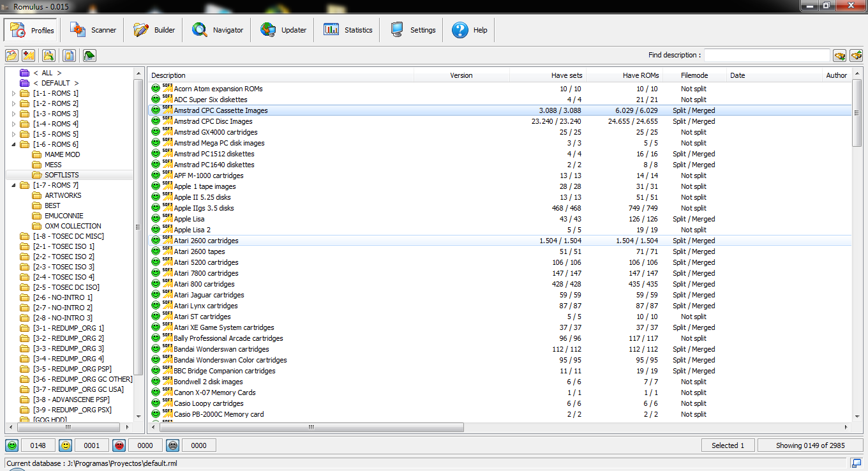Click the find-previous binoculars icon with up arrow
Viewport: 868px width, 471px height.
click(x=856, y=56)
